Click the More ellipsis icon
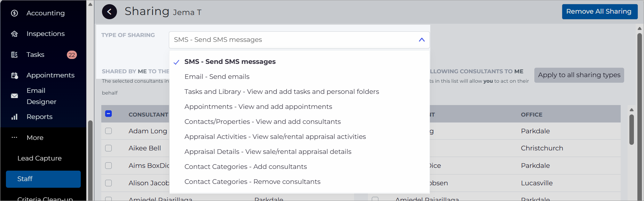The image size is (644, 201). click(14, 137)
